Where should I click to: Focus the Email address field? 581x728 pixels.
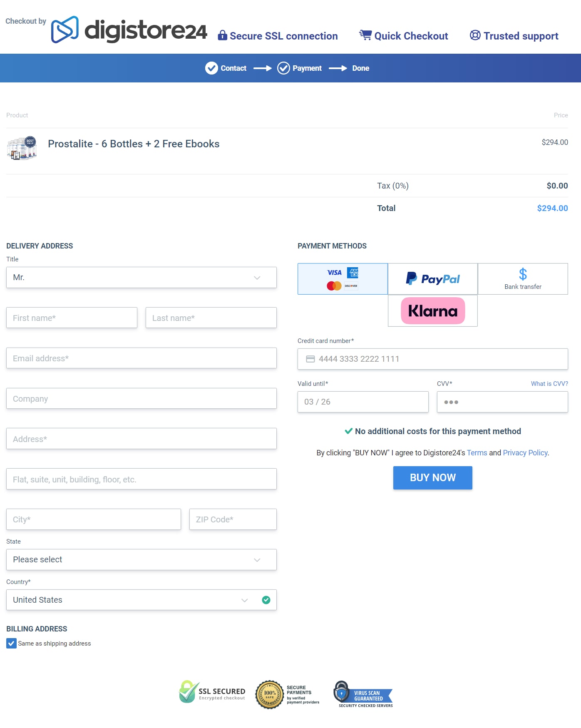point(142,358)
